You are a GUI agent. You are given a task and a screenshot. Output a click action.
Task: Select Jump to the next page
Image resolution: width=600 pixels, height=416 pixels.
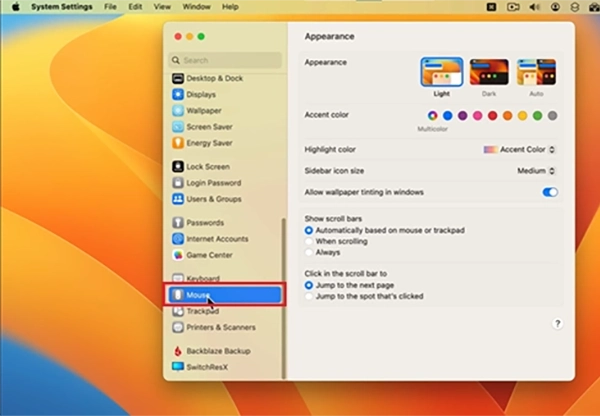point(308,285)
